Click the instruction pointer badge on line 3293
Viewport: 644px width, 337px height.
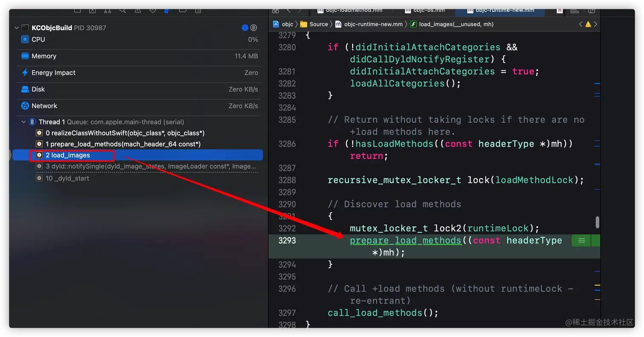[581, 241]
